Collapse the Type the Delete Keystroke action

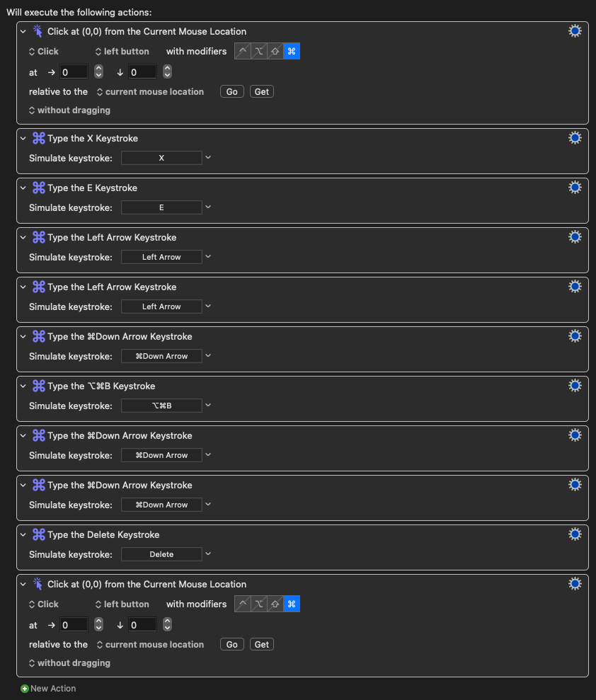tap(23, 535)
